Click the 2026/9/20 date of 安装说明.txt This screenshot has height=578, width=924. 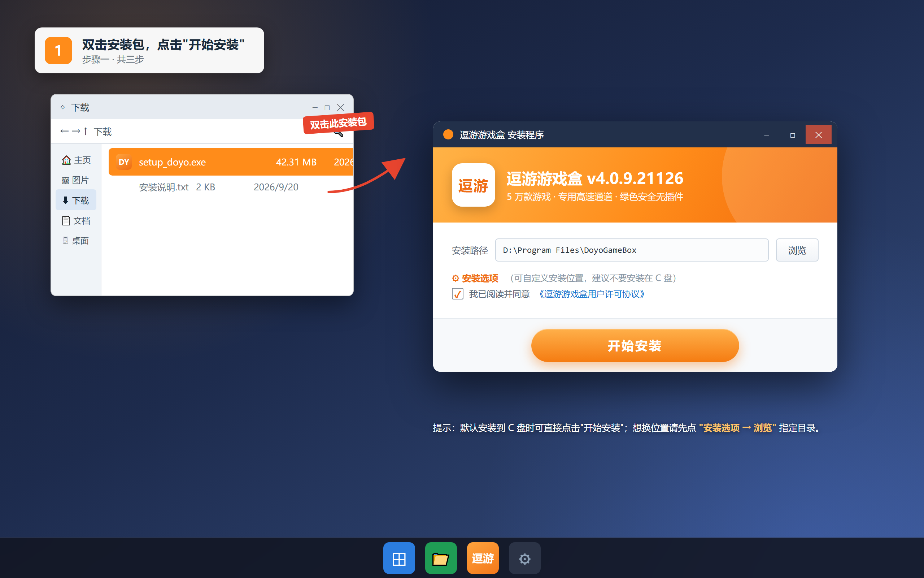pyautogui.click(x=276, y=187)
